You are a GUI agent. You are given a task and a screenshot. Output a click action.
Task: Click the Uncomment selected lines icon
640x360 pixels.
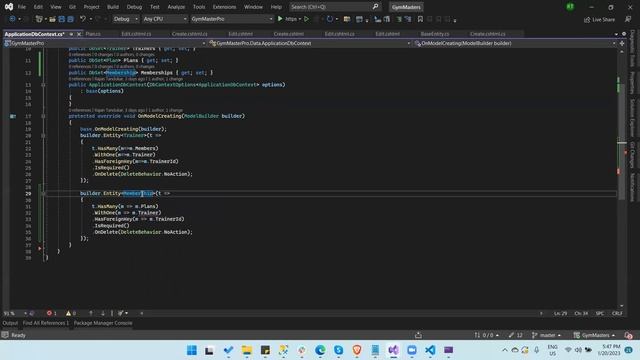[408, 19]
